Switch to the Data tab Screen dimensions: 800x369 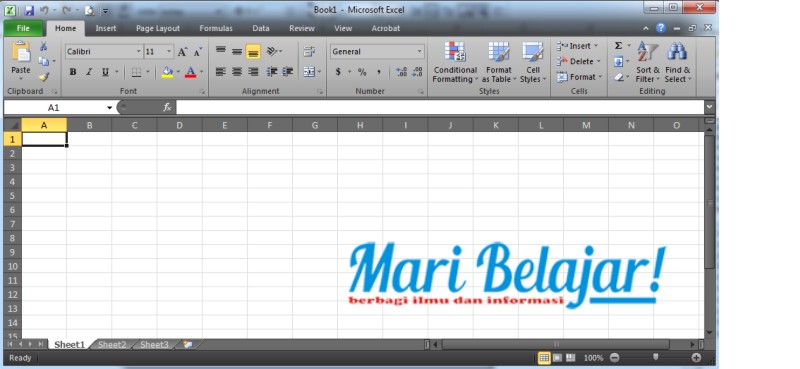click(x=261, y=29)
